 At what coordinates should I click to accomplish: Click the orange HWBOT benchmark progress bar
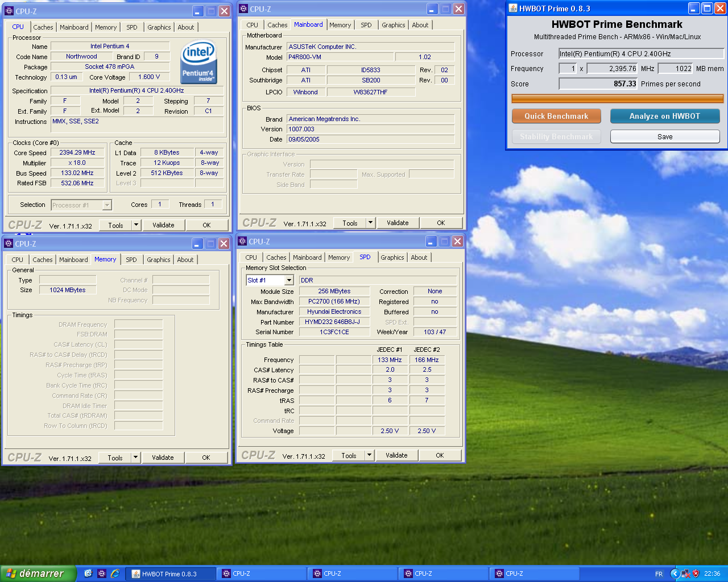pos(618,99)
